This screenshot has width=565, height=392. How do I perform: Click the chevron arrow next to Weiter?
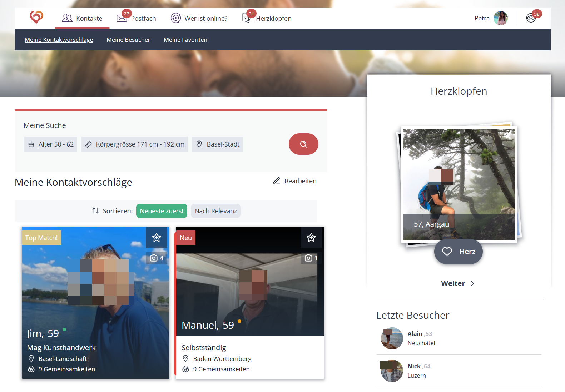472,283
